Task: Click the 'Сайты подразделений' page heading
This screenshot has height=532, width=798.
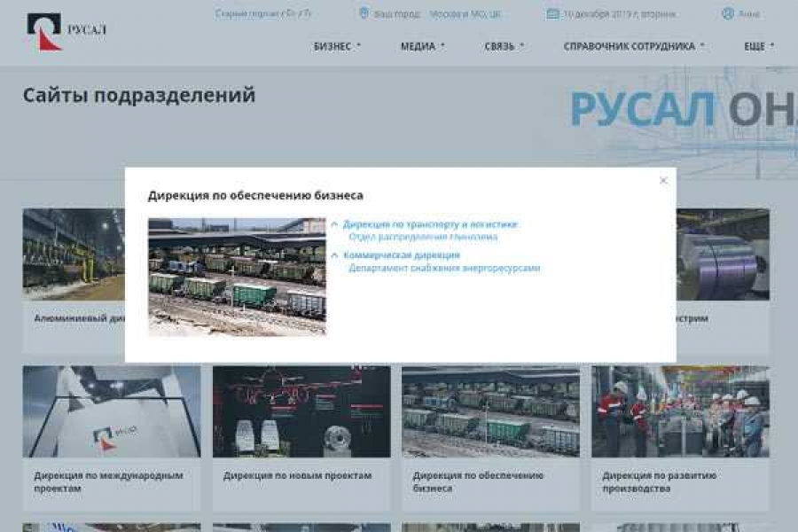Action: tap(139, 96)
